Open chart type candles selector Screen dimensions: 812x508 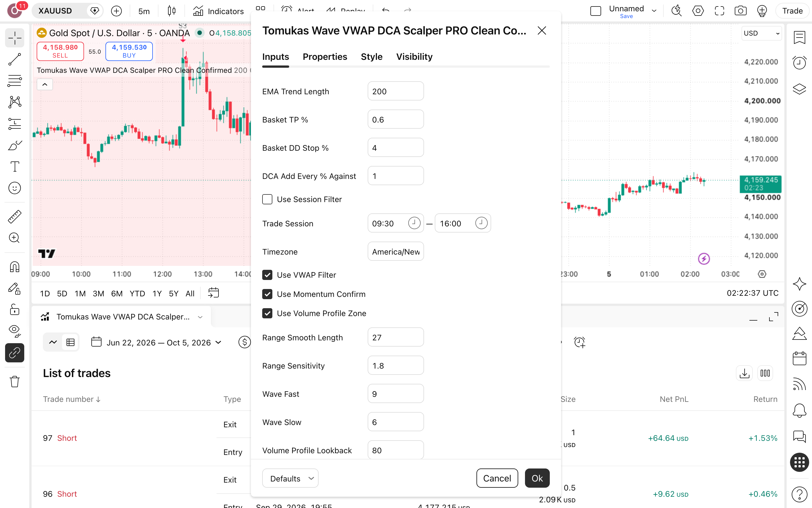(171, 11)
